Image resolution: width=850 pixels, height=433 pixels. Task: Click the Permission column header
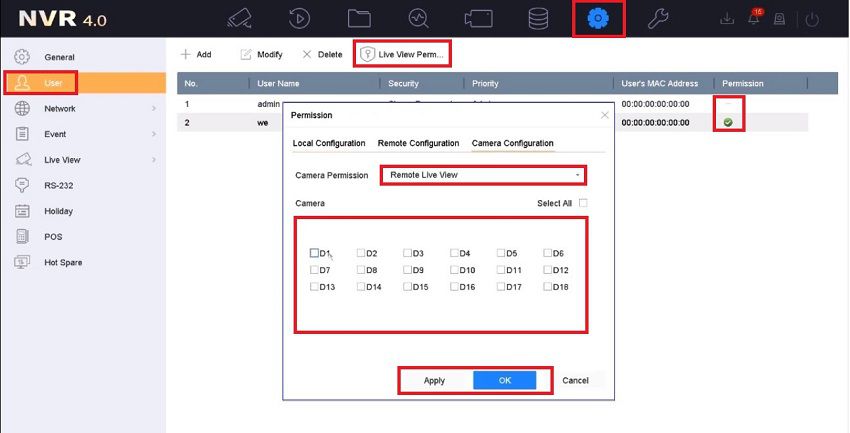click(x=743, y=83)
